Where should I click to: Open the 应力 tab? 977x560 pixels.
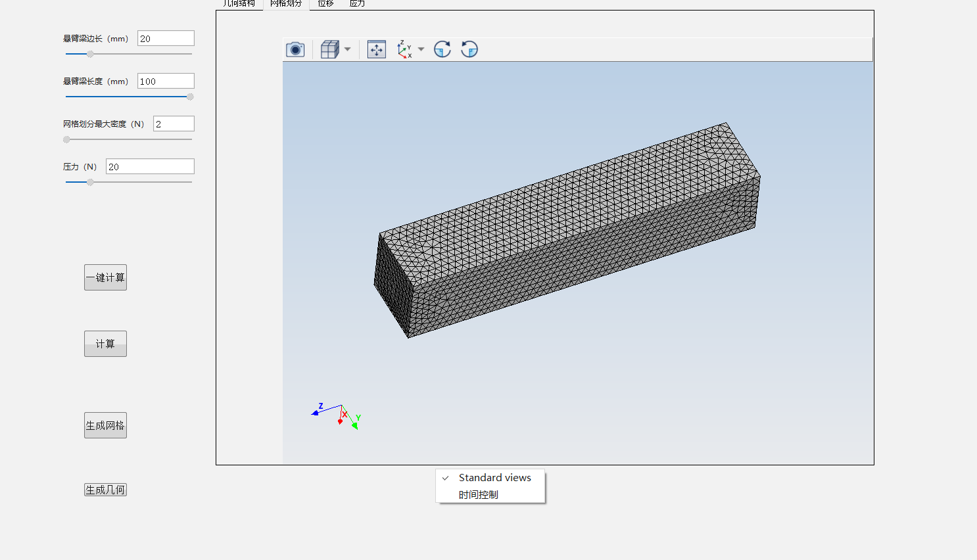(357, 4)
